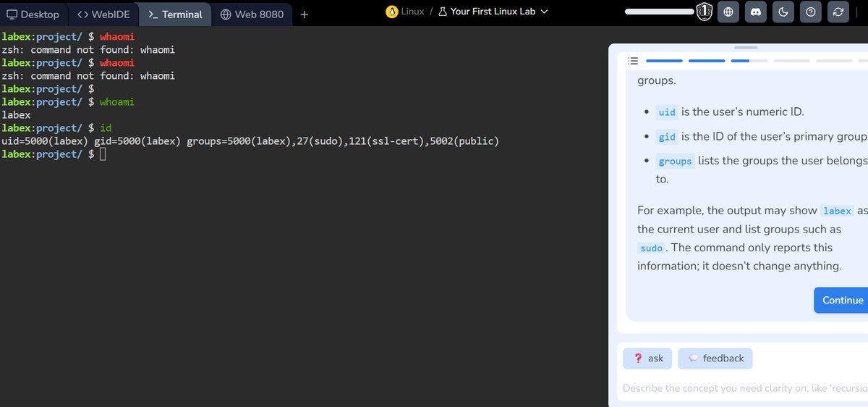
Task: Open help via question mark icon
Action: pos(812,12)
